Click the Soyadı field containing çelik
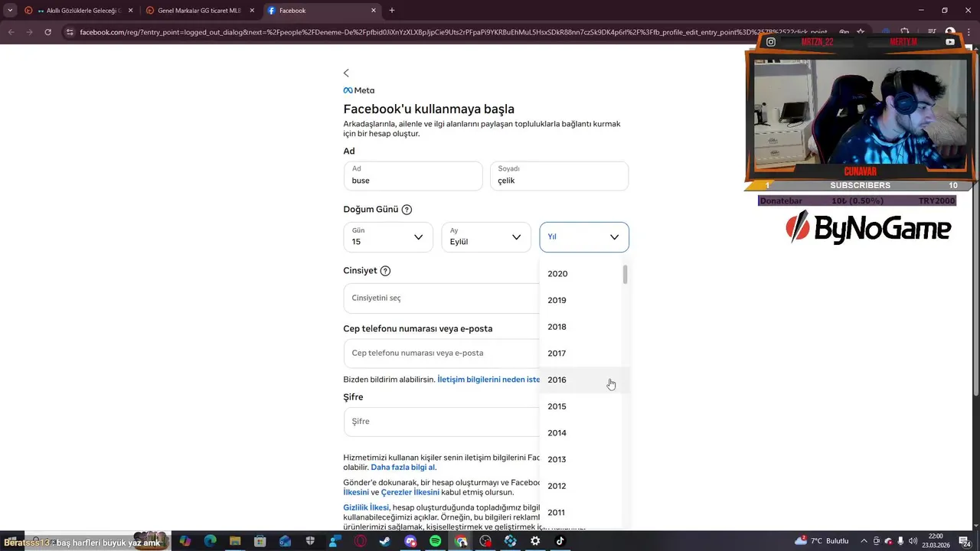The height and width of the screenshot is (551, 980). pos(559,176)
